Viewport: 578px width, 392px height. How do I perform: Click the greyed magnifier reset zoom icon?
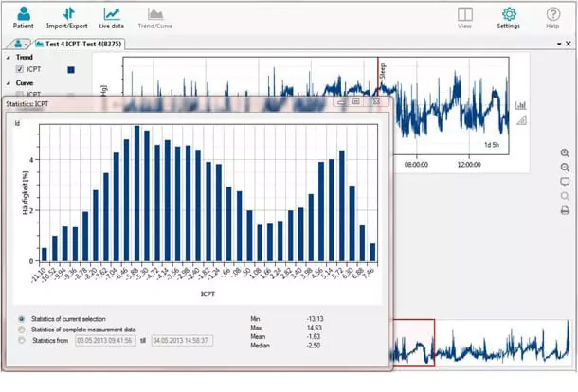point(565,196)
